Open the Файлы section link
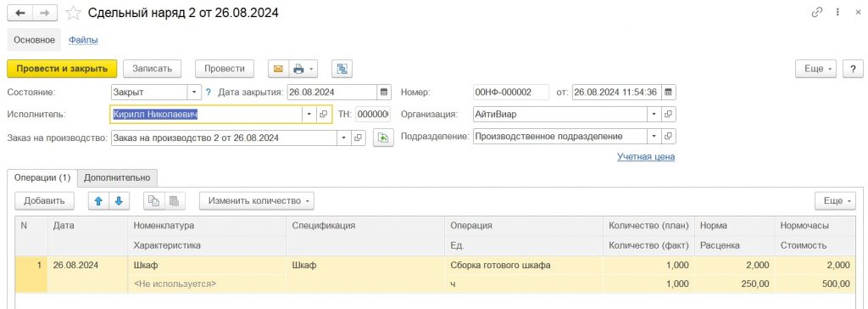This screenshot has height=309, width=868. (84, 40)
